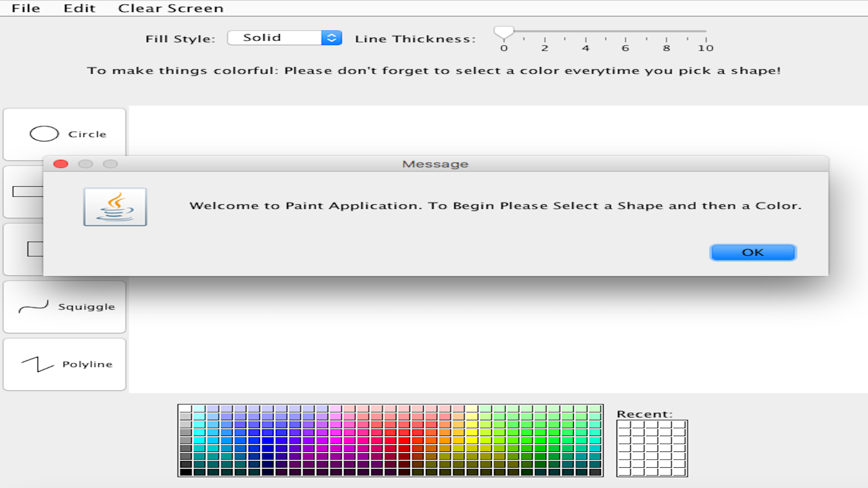Select the Squiggle drawing tool
This screenshot has height=488, width=868.
tap(65, 307)
